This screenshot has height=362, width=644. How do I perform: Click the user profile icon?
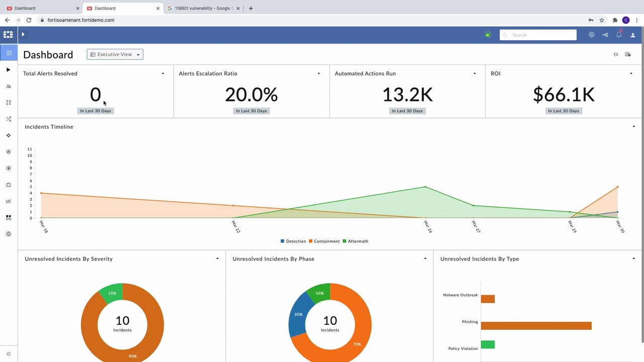click(x=633, y=35)
